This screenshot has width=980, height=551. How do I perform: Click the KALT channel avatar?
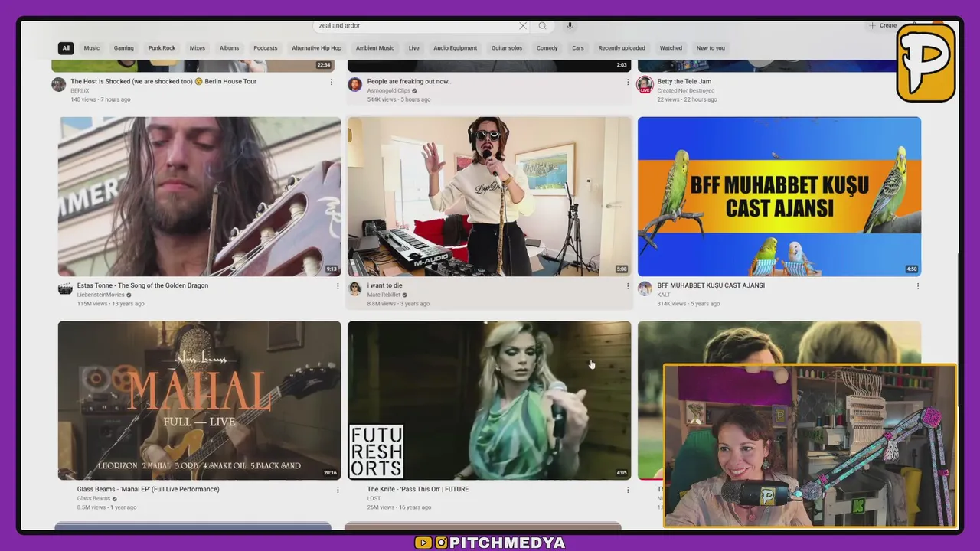coord(645,289)
